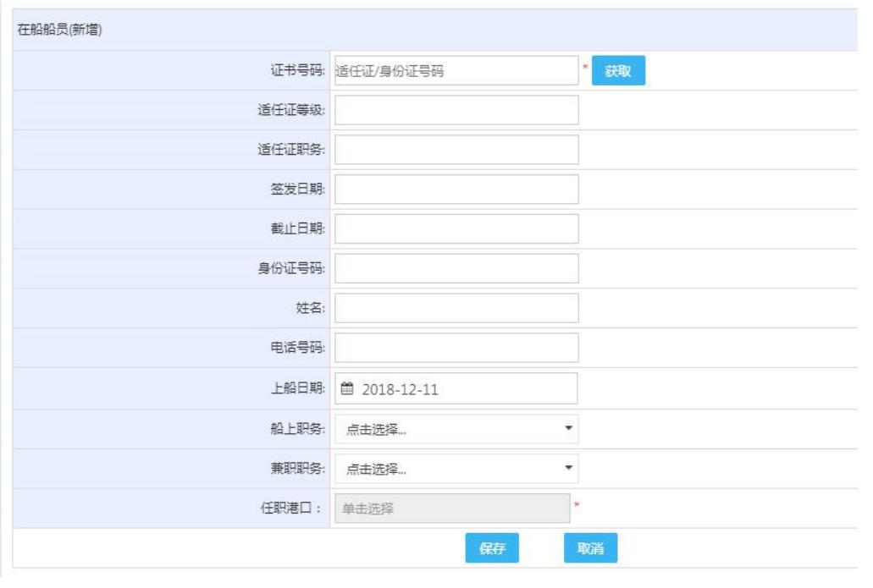Click the 适任证职务 text box
The height and width of the screenshot is (588, 873).
pyautogui.click(x=456, y=150)
